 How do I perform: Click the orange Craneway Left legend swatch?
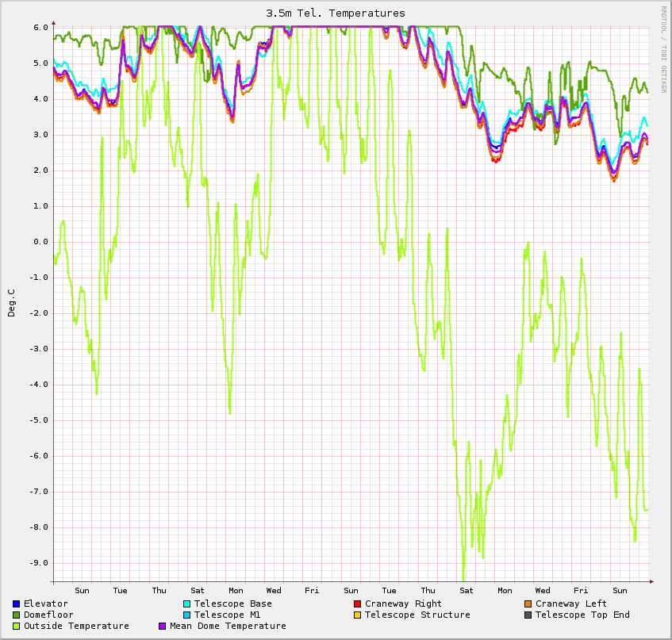click(x=528, y=604)
